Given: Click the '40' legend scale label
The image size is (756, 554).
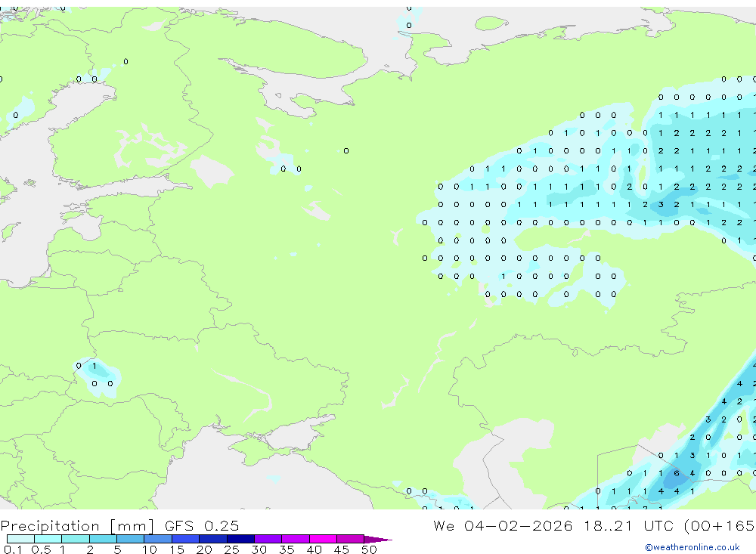Looking at the screenshot, I should coord(314,549).
